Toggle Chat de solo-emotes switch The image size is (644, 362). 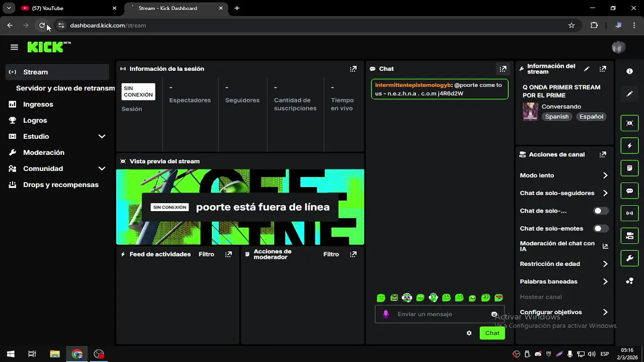(x=601, y=228)
